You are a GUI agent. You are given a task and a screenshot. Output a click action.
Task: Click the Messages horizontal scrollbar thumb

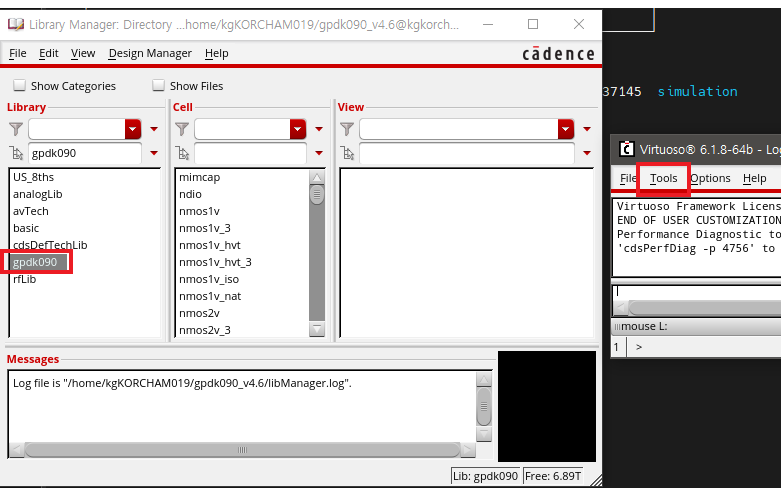pos(242,450)
